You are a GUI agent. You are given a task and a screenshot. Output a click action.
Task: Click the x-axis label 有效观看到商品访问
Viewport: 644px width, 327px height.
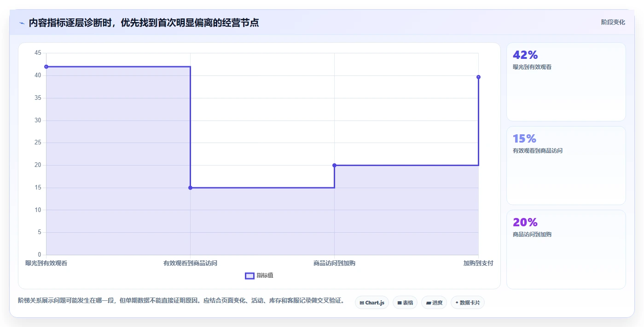190,263
